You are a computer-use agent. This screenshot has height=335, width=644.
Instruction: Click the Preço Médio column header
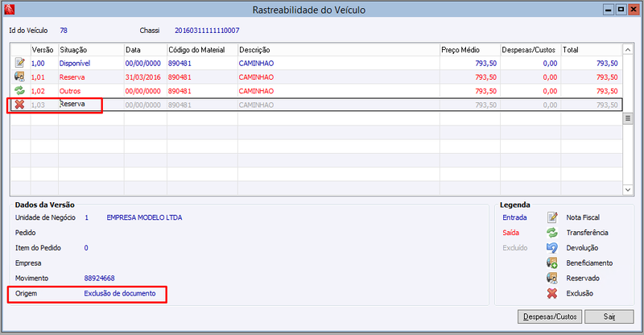click(470, 50)
